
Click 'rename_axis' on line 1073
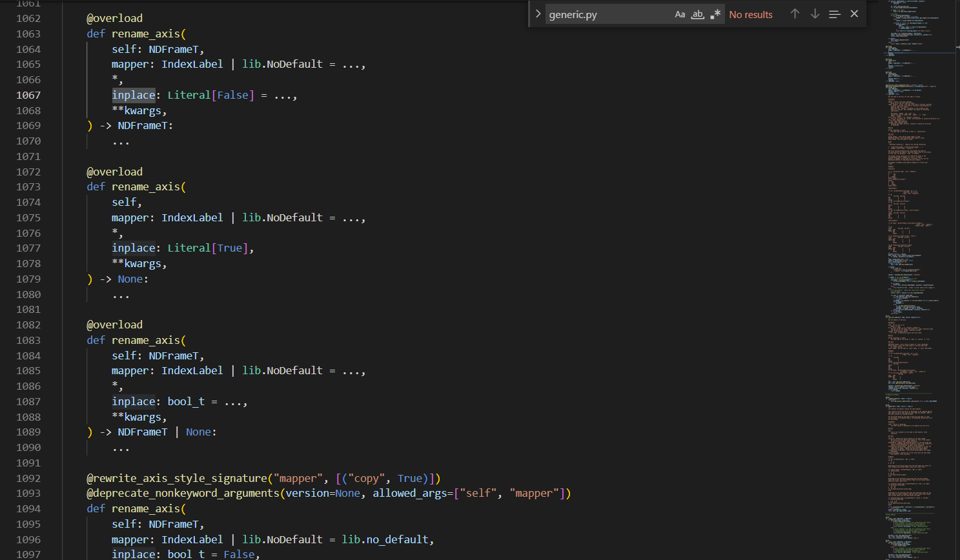[x=146, y=186]
